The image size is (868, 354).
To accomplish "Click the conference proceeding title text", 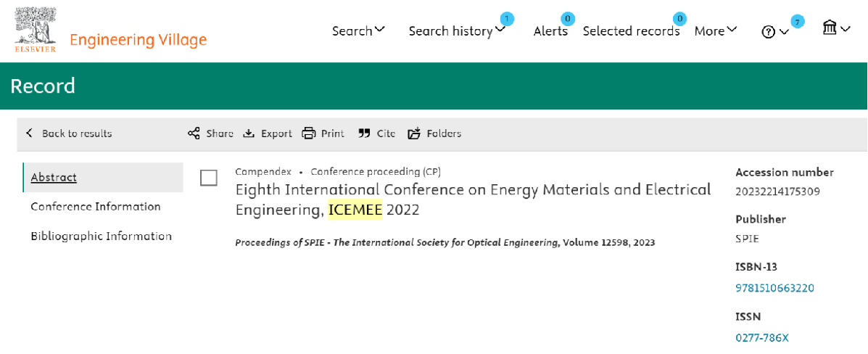I will [x=474, y=199].
